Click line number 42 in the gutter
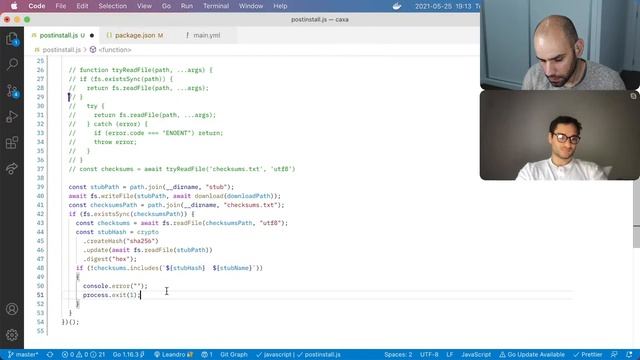The width and height of the screenshot is (640, 360). (40, 214)
